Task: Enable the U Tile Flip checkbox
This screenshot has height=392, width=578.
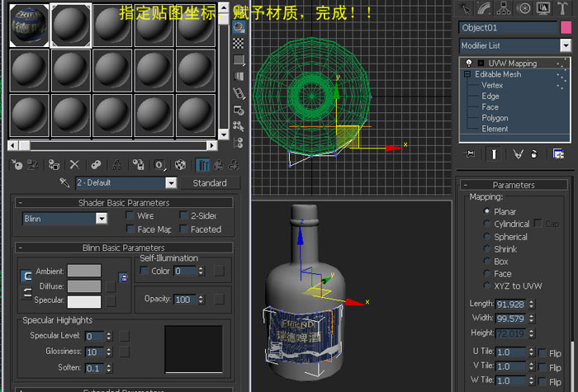Action: tap(542, 352)
